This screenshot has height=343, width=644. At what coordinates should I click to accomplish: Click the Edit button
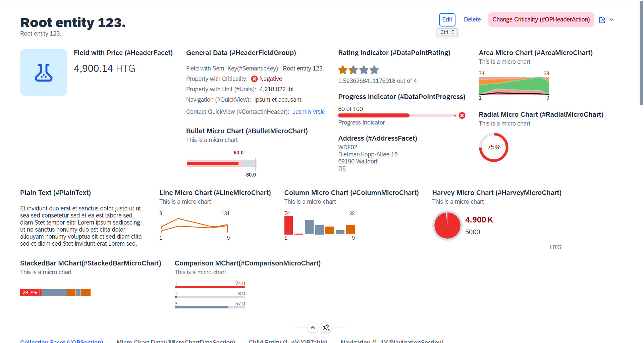(x=447, y=19)
